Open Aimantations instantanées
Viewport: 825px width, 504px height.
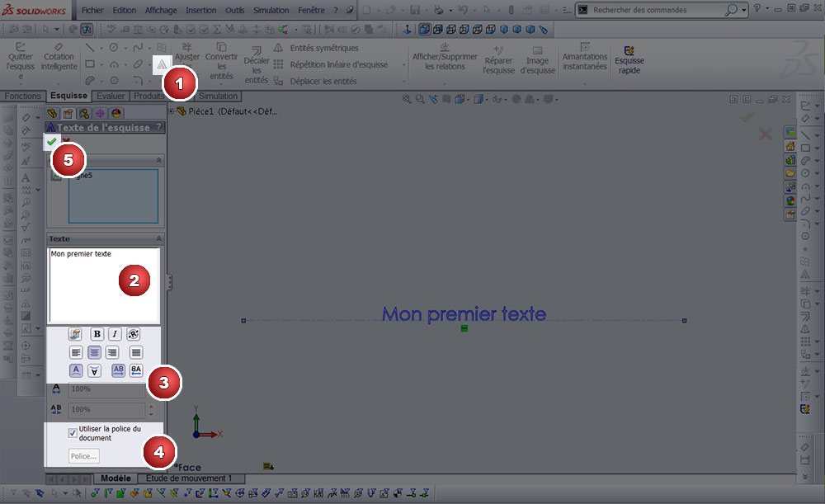(585, 57)
